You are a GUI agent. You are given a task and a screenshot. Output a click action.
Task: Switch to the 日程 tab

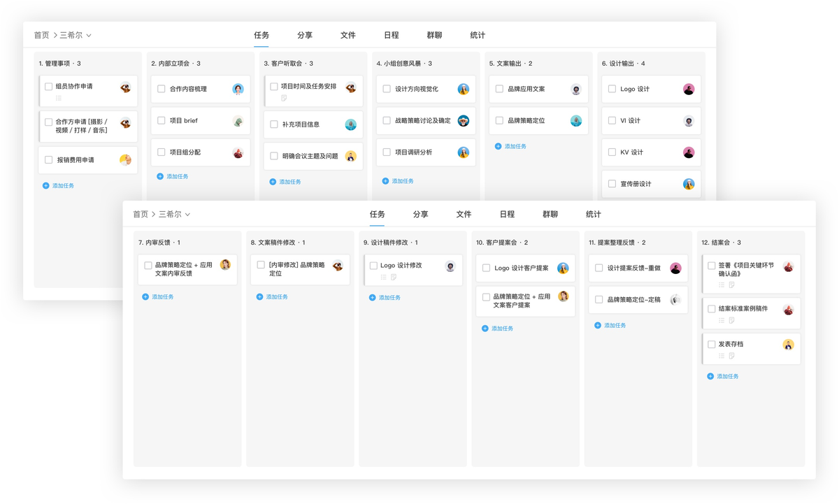[x=507, y=214]
